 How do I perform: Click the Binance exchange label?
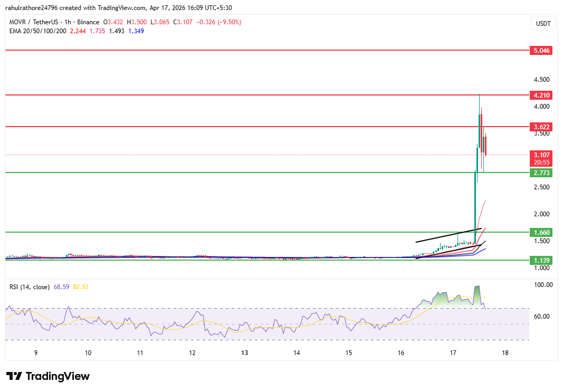(x=88, y=23)
